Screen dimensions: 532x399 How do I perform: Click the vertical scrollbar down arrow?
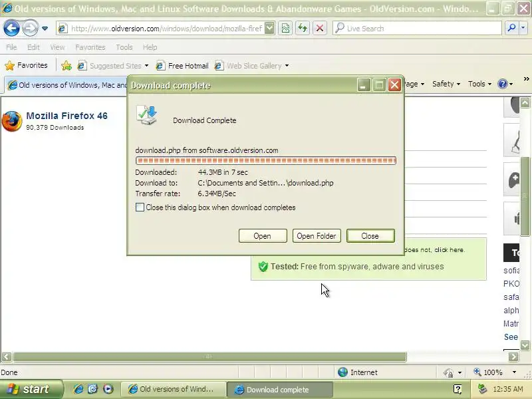[525, 345]
